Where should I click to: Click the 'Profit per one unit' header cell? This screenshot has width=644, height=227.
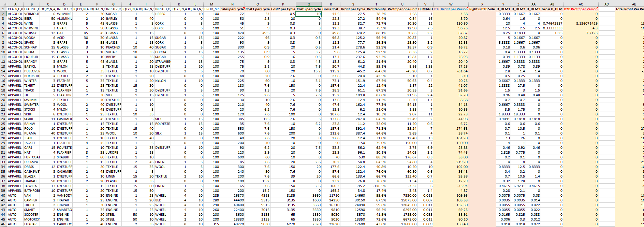(x=402, y=9)
